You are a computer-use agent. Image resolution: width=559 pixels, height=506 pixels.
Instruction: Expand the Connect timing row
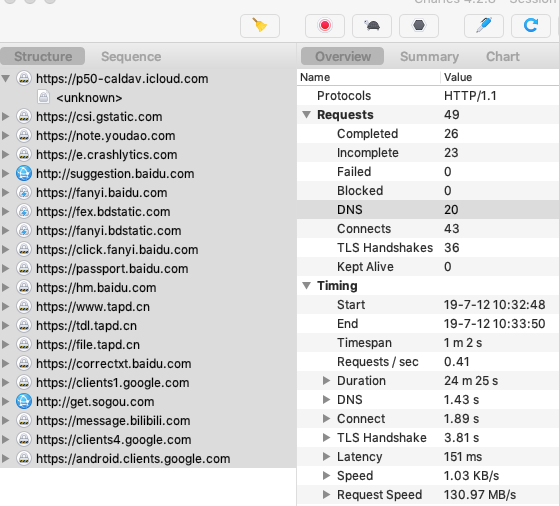pos(326,419)
